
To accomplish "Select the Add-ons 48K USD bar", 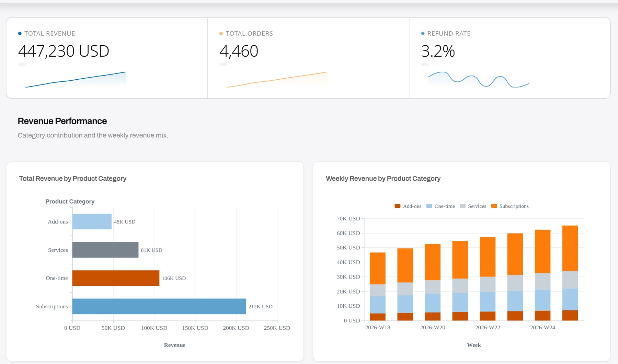I will (x=92, y=221).
